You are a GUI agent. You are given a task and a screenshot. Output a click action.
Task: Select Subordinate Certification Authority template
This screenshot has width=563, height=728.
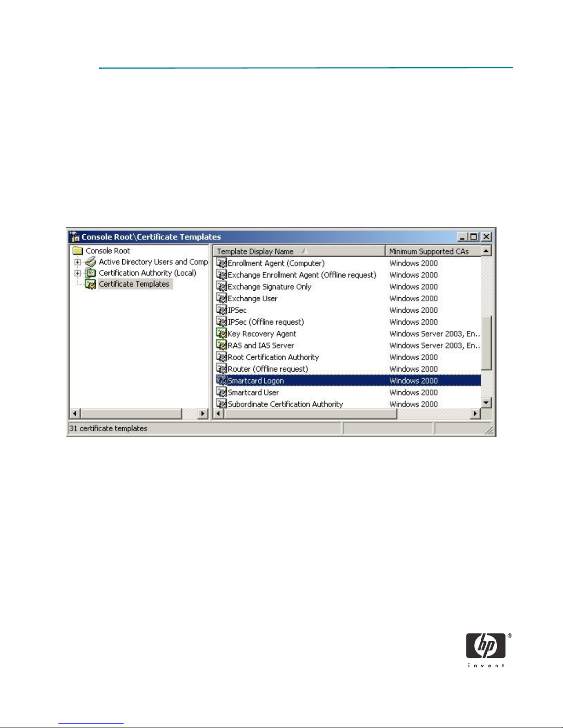[x=285, y=404]
